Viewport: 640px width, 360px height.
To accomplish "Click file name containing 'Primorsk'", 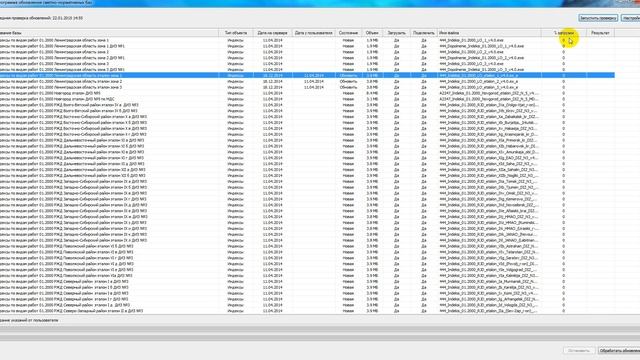I will pos(489,140).
